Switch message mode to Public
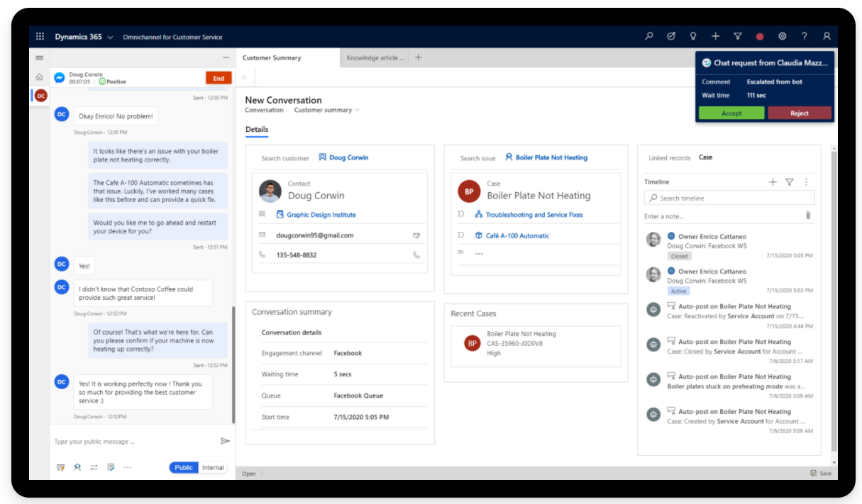The width and height of the screenshot is (862, 504). (x=184, y=468)
